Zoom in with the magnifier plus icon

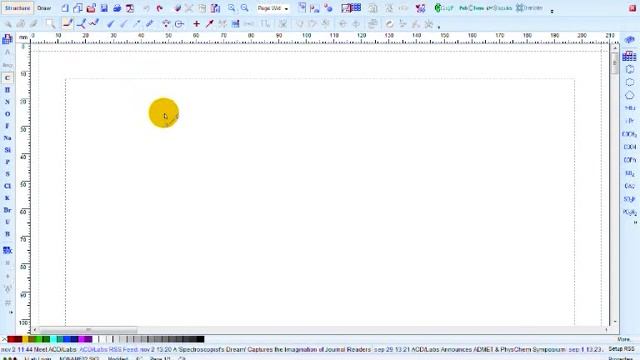[231, 8]
